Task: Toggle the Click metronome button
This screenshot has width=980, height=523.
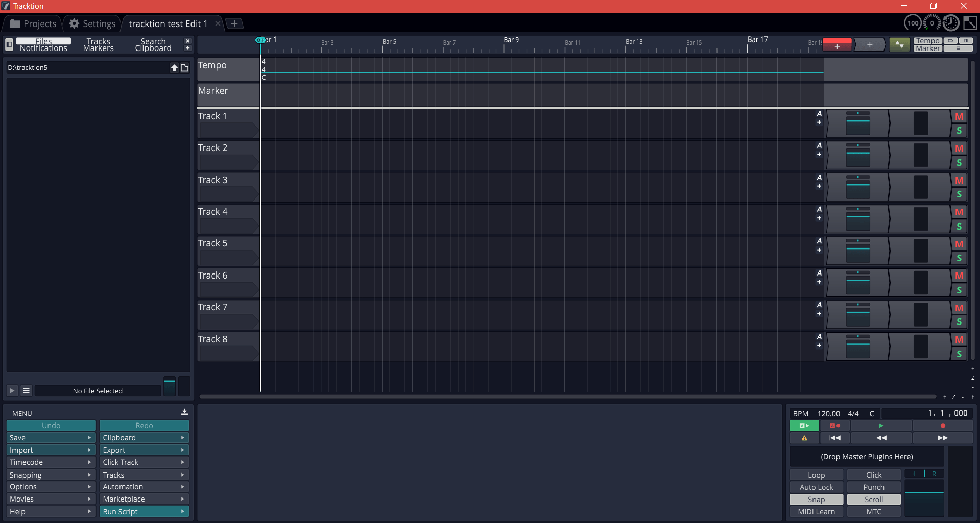Action: tap(874, 475)
